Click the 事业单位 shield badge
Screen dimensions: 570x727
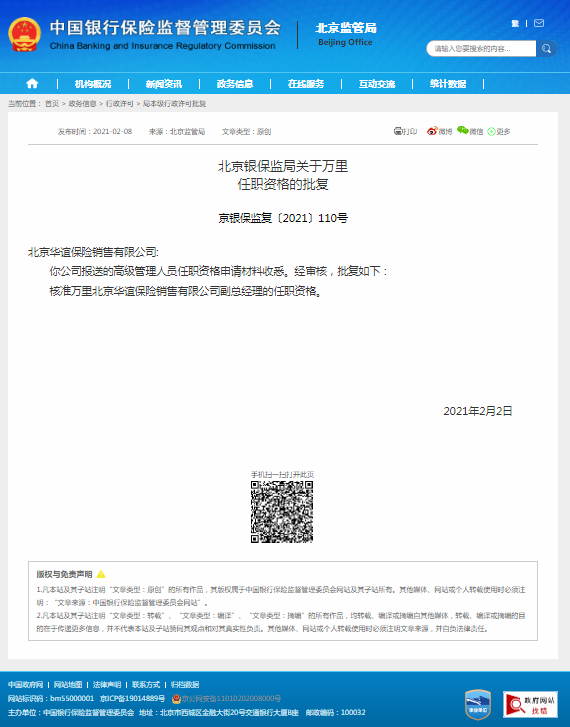pyautogui.click(x=478, y=704)
